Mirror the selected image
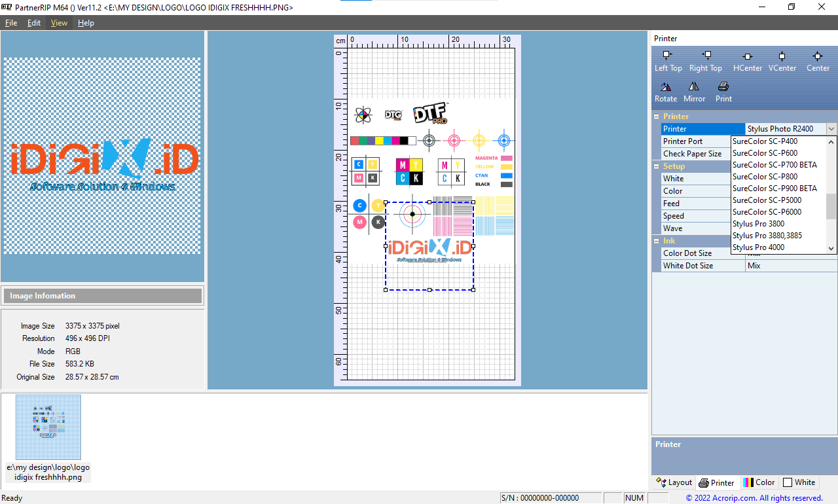This screenshot has height=504, width=838. tap(694, 92)
